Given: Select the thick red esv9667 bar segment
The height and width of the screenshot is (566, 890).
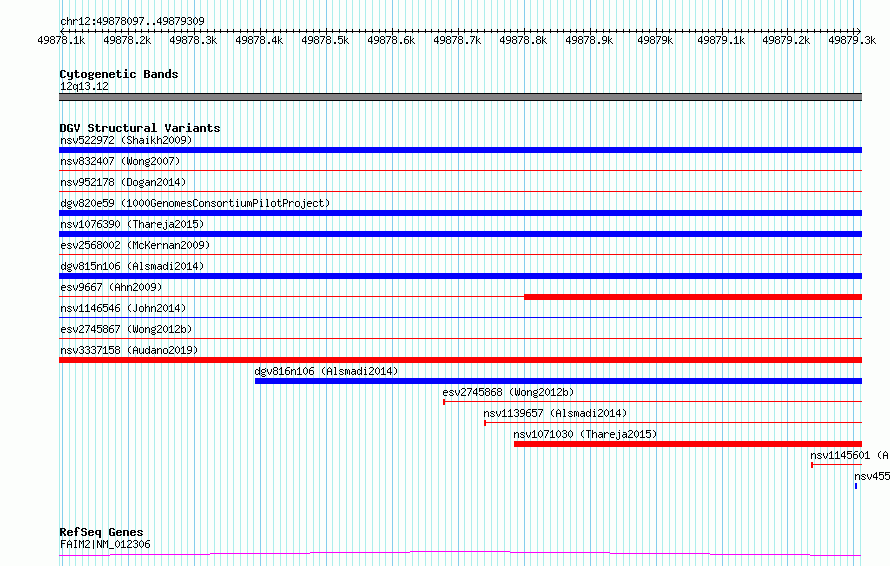Looking at the screenshot, I should pos(693,297).
